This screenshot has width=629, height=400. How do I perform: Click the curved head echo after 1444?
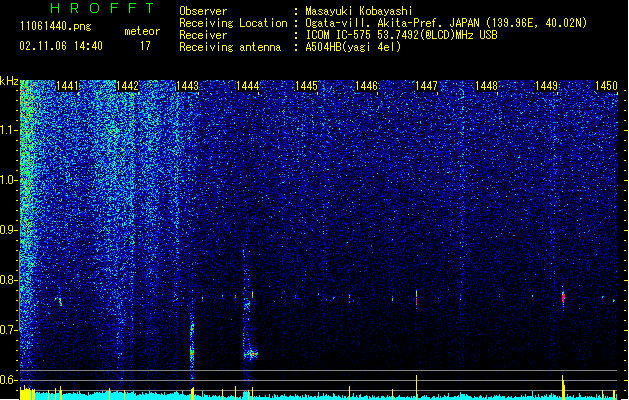[x=251, y=354]
